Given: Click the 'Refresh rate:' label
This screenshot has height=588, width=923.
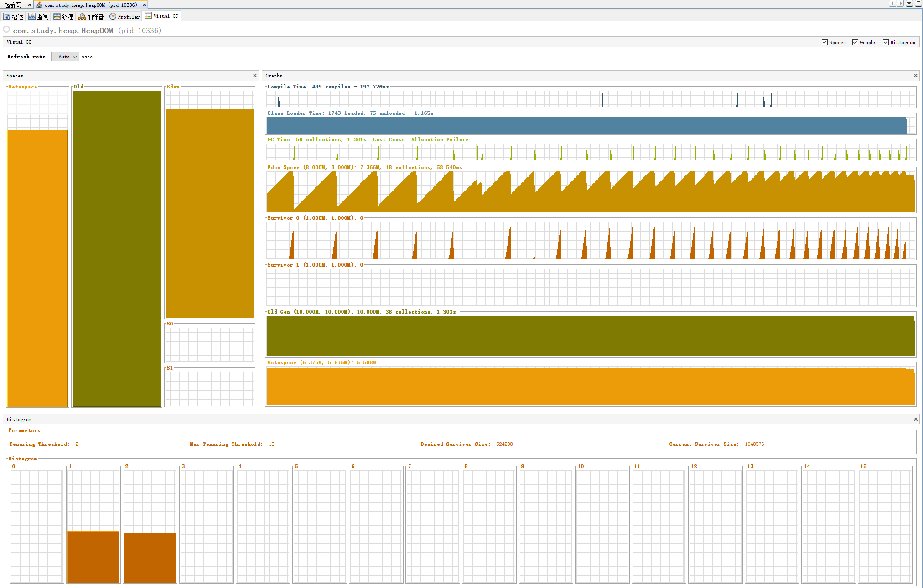Looking at the screenshot, I should [27, 57].
